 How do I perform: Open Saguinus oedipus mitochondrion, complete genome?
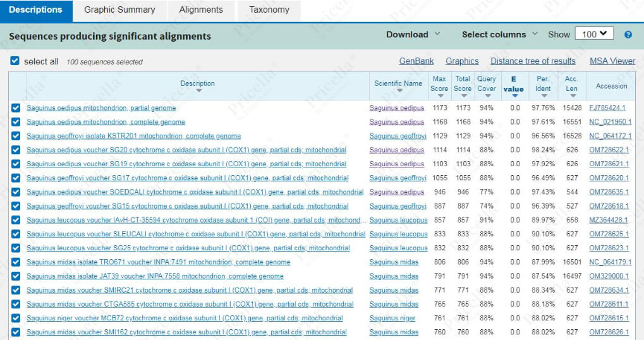tap(106, 122)
